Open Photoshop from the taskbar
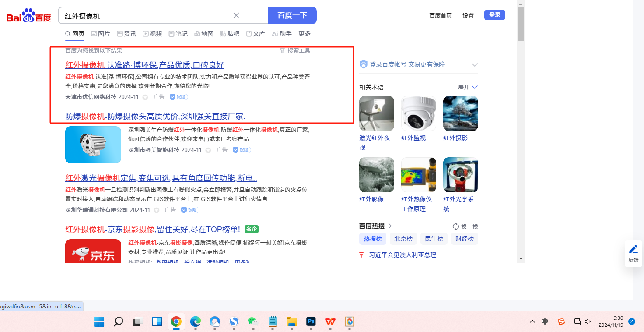 click(x=311, y=322)
